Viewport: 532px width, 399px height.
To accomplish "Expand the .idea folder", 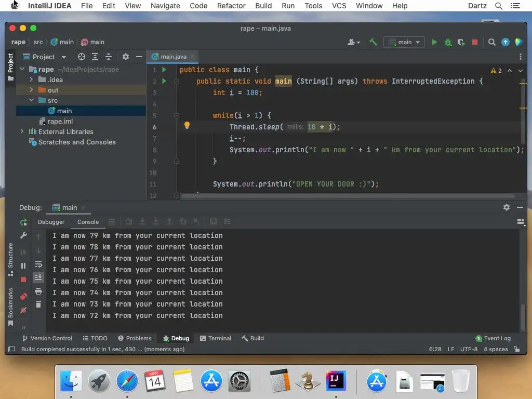I will click(x=31, y=79).
